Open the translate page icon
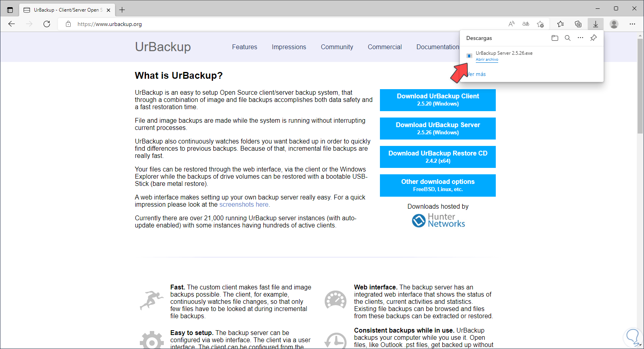This screenshot has width=644, height=349. tap(526, 24)
